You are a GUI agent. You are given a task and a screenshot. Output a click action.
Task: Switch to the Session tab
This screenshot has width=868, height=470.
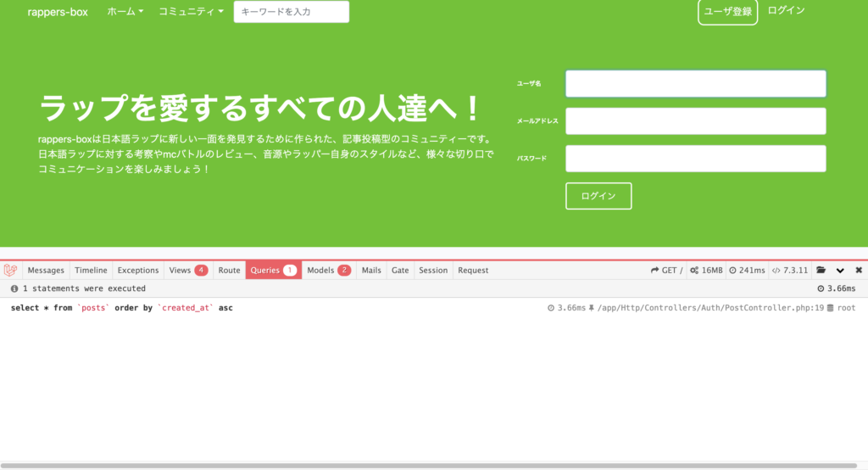pos(433,270)
